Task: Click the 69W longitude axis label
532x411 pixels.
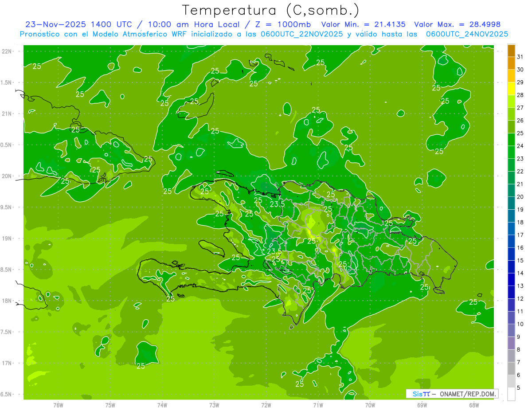Action: coord(422,405)
